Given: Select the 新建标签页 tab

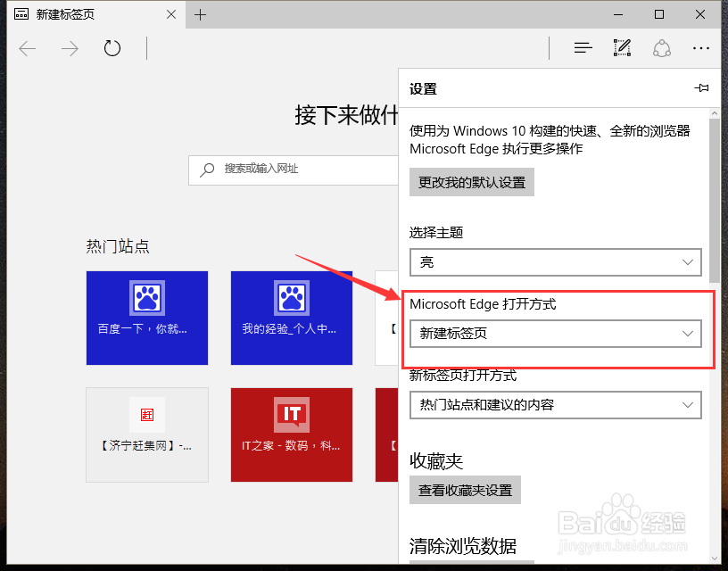Looking at the screenshot, I should click(96, 14).
